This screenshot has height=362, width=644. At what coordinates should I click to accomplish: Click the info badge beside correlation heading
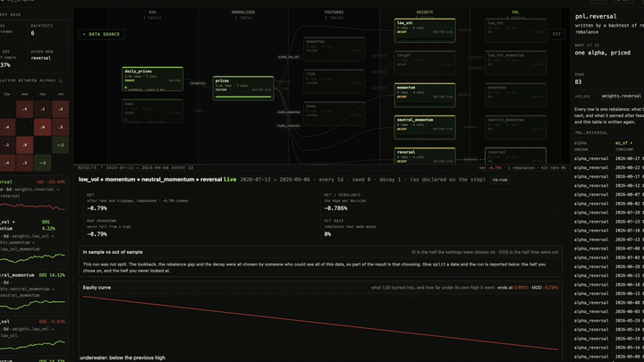coord(61,80)
